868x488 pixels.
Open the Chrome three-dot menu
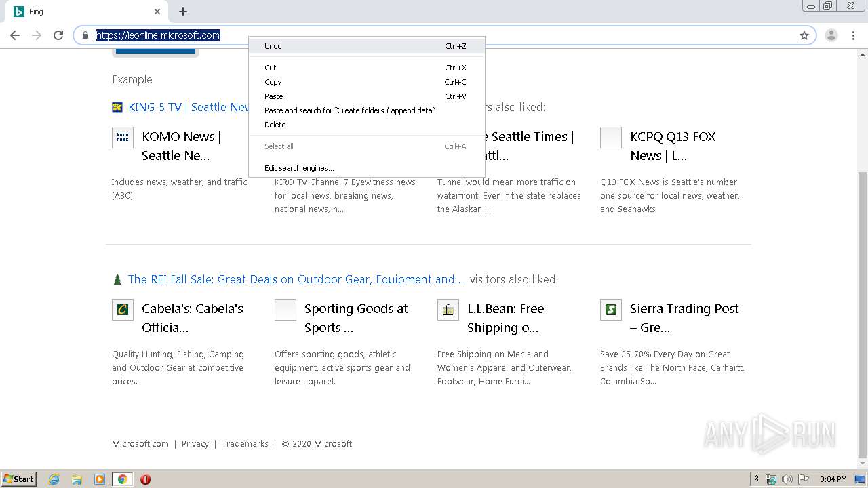pyautogui.click(x=853, y=35)
